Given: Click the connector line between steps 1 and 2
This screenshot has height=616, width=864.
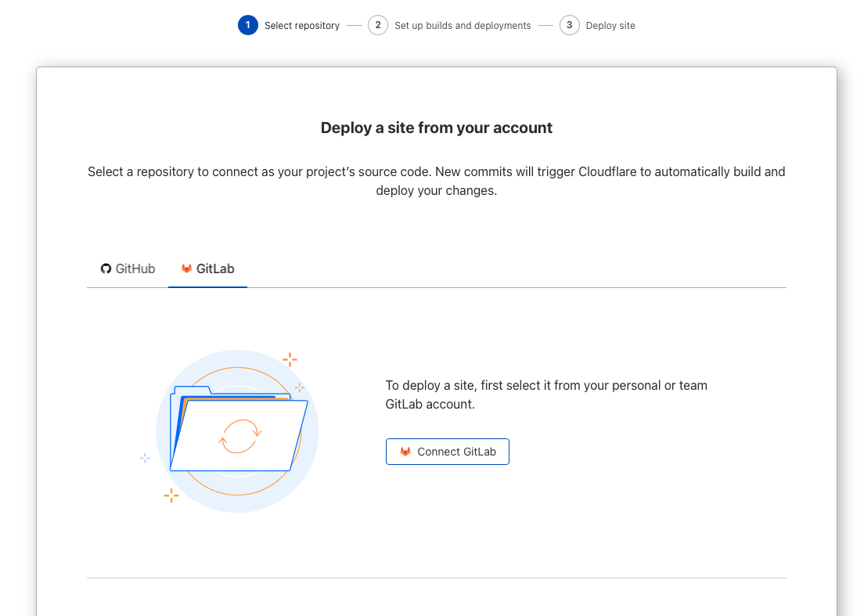Looking at the screenshot, I should 353,25.
